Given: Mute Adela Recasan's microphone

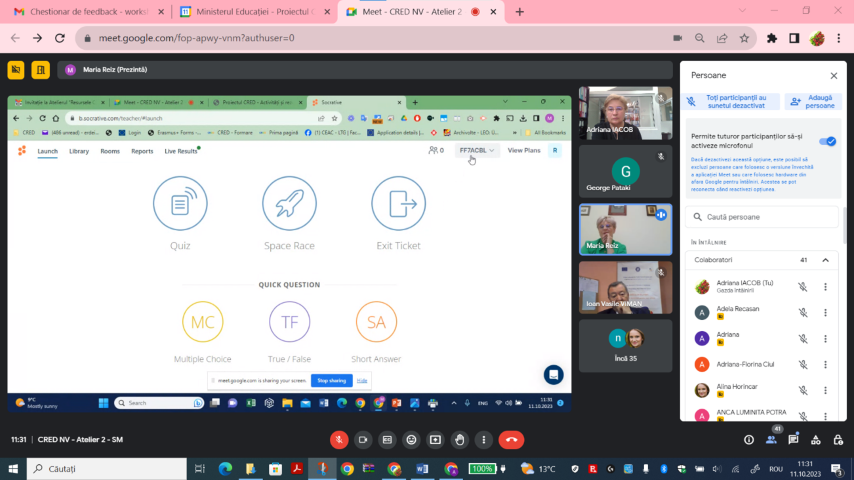Looking at the screenshot, I should click(x=802, y=312).
